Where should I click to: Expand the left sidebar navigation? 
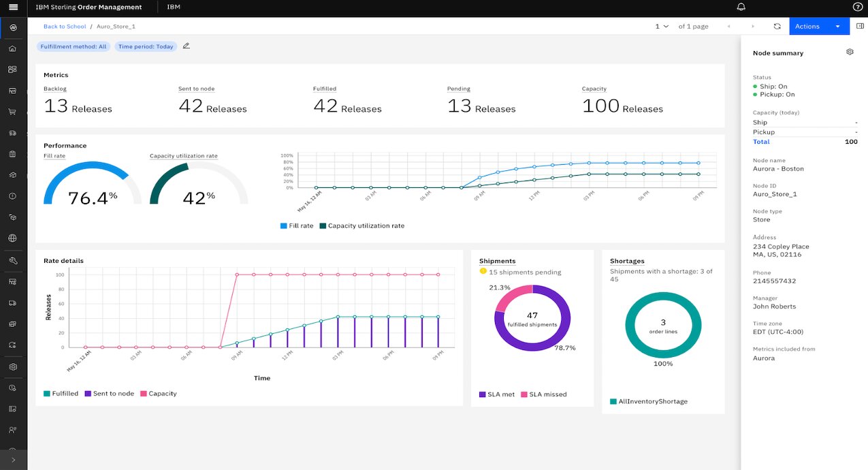click(13, 460)
